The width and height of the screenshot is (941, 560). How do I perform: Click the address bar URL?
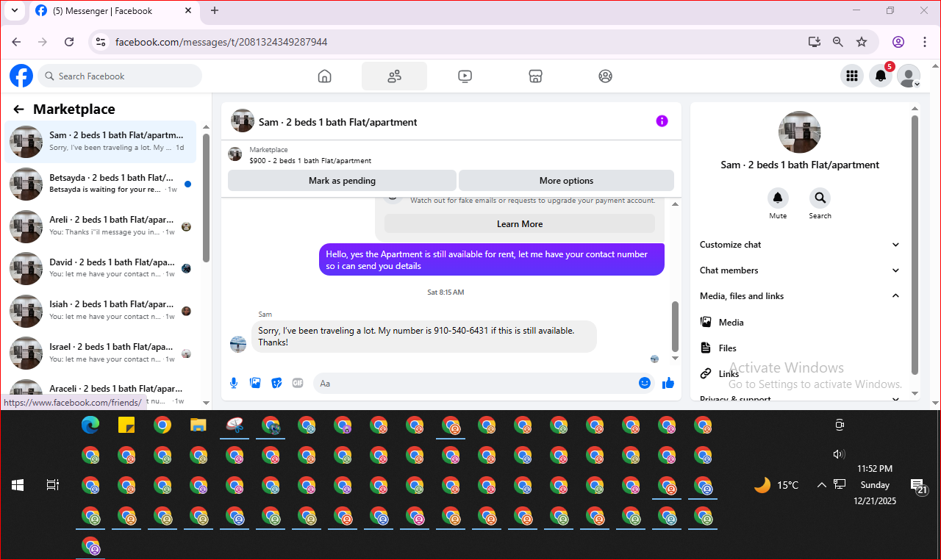coord(221,42)
